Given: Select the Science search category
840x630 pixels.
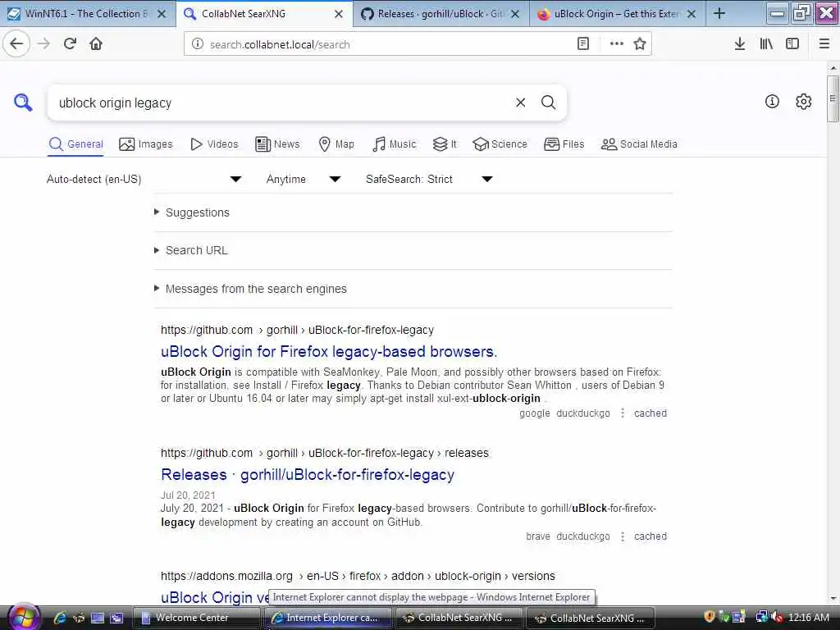Looking at the screenshot, I should click(500, 144).
